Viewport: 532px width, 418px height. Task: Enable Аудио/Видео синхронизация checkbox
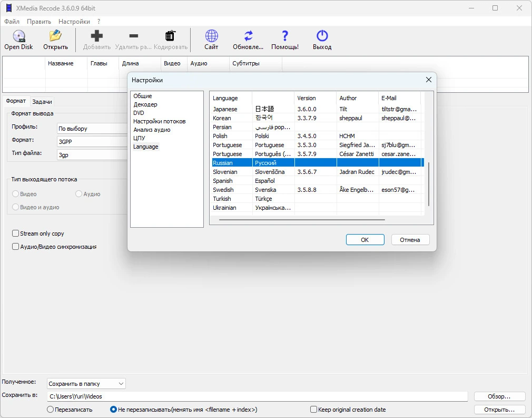(15, 247)
